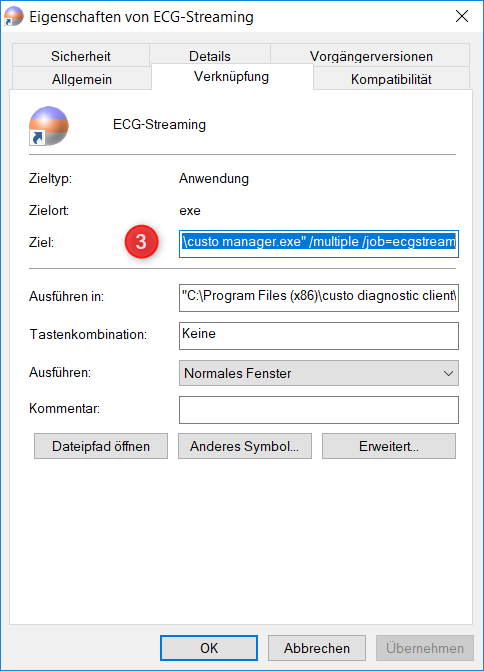The height and width of the screenshot is (671, 484).
Task: Expand the Normales Fenster dropdown
Action: 319,373
